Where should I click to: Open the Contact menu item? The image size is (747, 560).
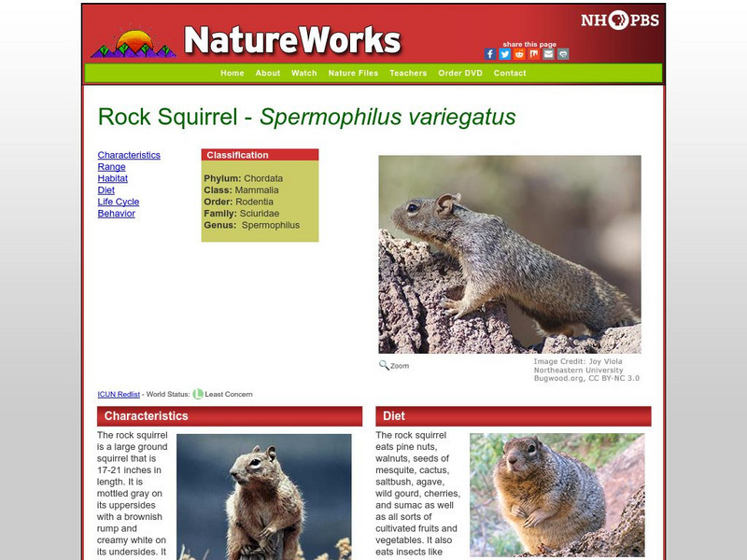510,73
